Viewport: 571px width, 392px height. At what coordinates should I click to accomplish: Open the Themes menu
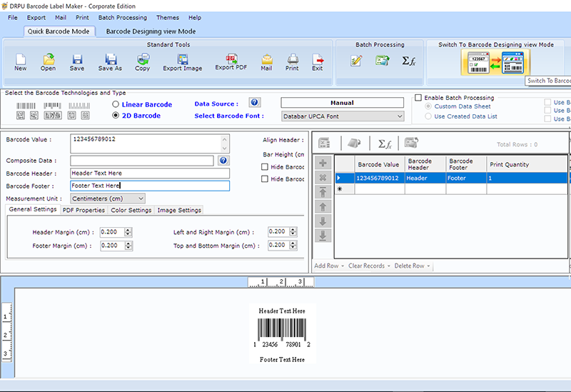tap(168, 17)
